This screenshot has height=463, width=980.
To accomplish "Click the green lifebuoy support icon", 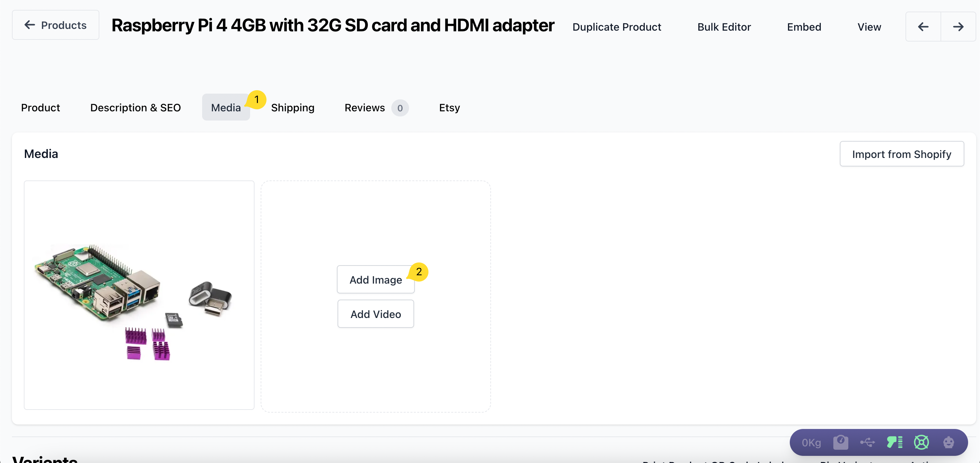I will pos(921,442).
